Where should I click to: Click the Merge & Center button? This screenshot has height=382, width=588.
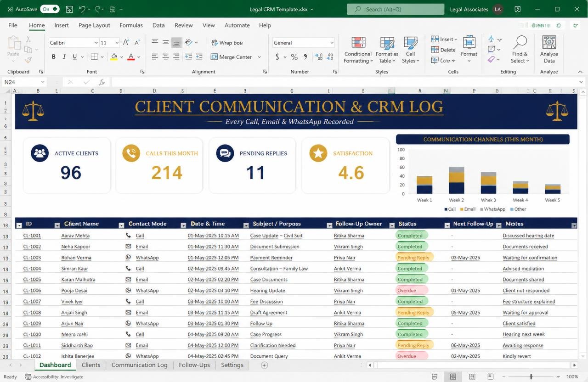[x=232, y=57]
